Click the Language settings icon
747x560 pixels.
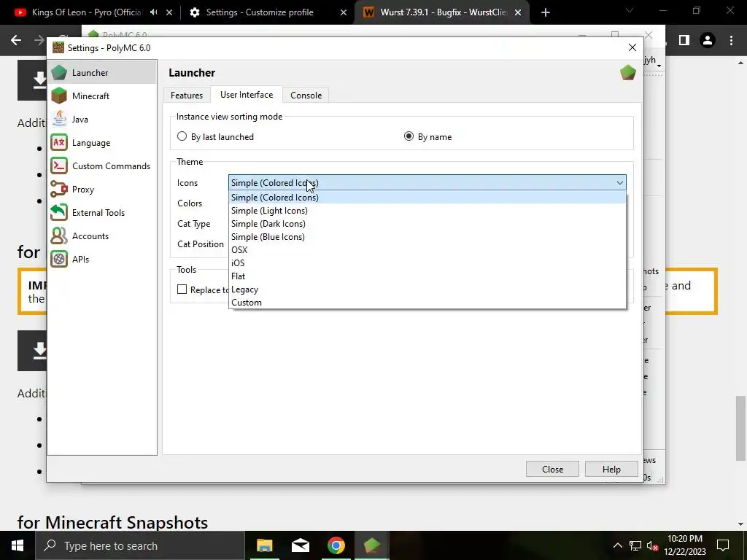tap(59, 142)
